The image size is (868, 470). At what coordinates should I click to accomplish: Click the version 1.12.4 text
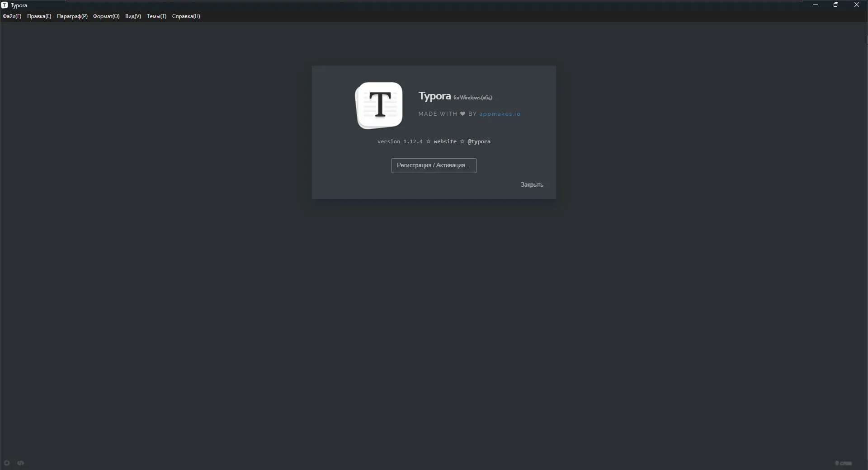(x=400, y=141)
